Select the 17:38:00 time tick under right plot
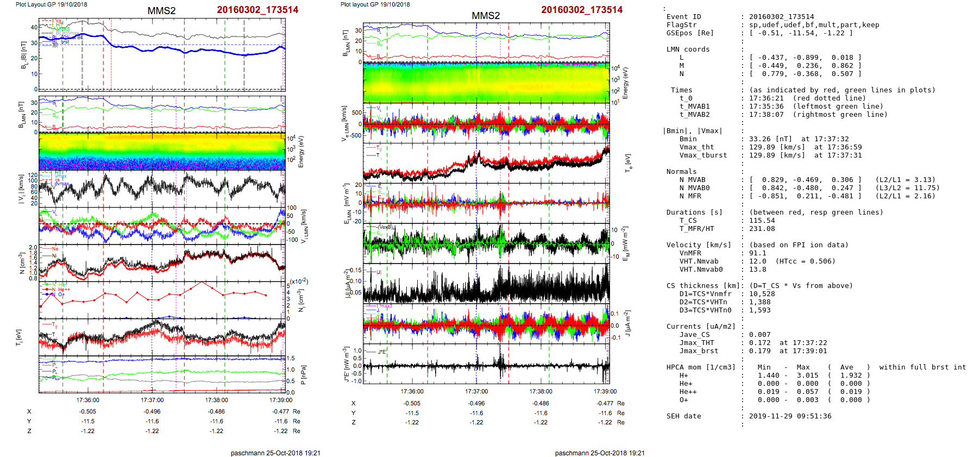 click(x=541, y=391)
